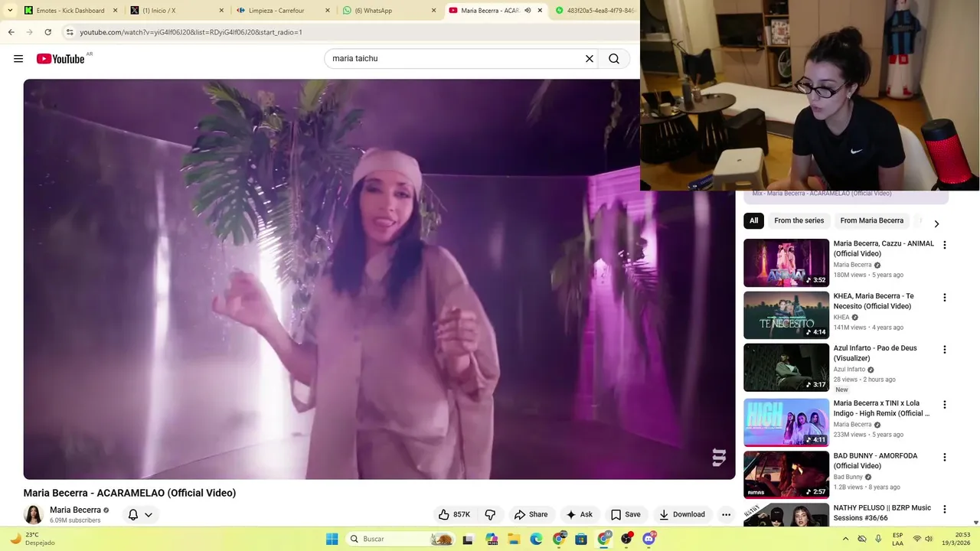Open Maria Becerra channel avatar
Image resolution: width=980 pixels, height=551 pixels.
tap(33, 515)
